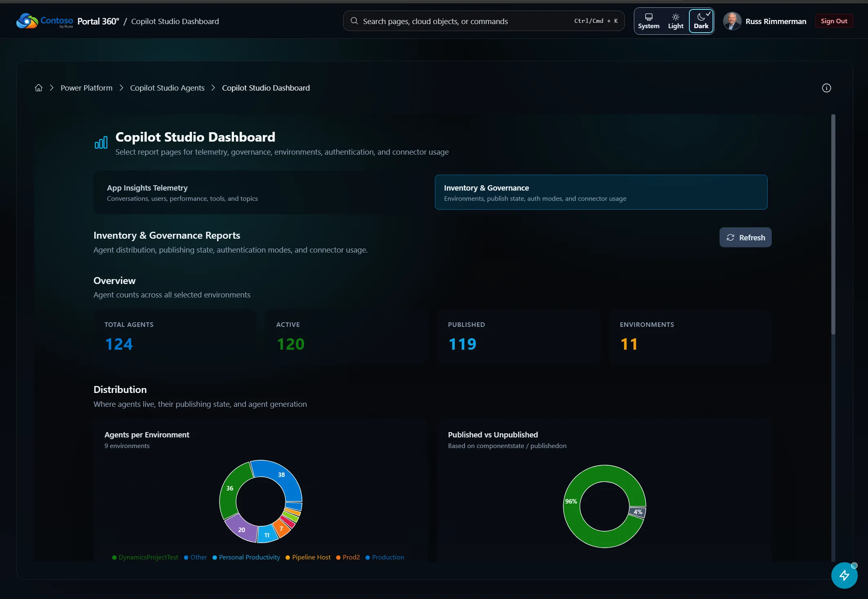Click the home breadcrumb icon
Screen dimensions: 868x599
pos(39,88)
